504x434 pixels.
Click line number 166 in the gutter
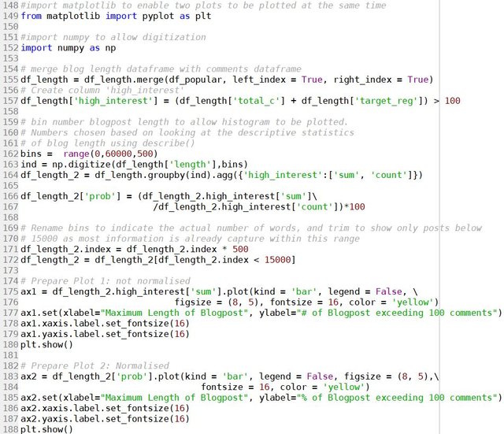[x=9, y=195]
